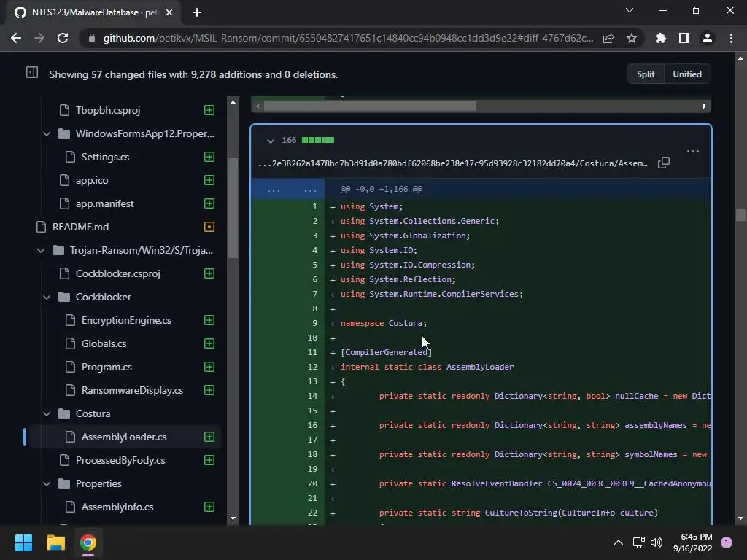Click the page vertical scrollbar thumb

pos(740,215)
